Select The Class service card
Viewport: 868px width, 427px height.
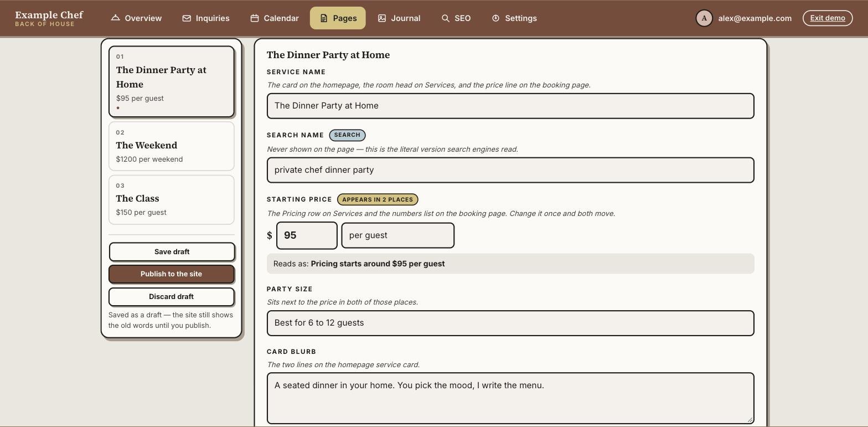click(172, 200)
